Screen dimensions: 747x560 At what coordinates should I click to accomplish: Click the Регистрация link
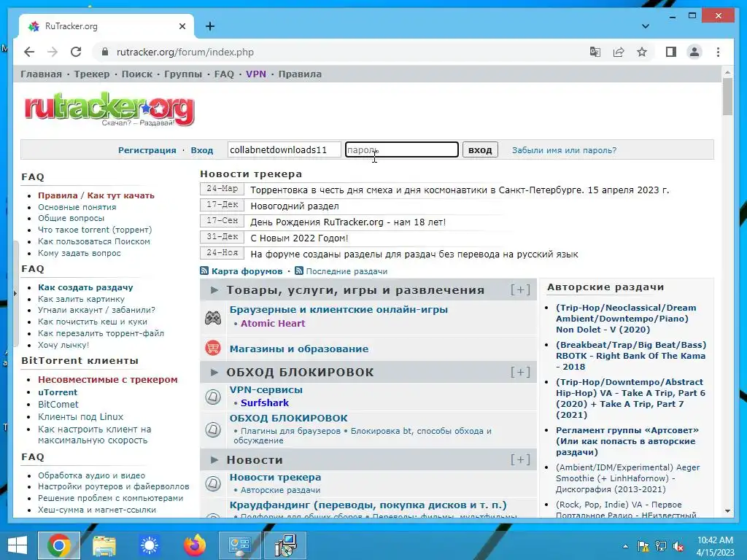[147, 150]
